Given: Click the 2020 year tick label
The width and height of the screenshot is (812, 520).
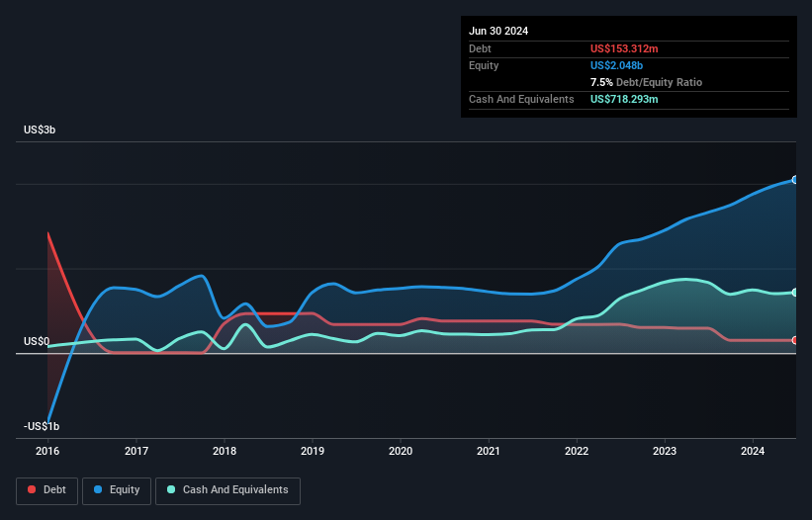Looking at the screenshot, I should point(401,452).
